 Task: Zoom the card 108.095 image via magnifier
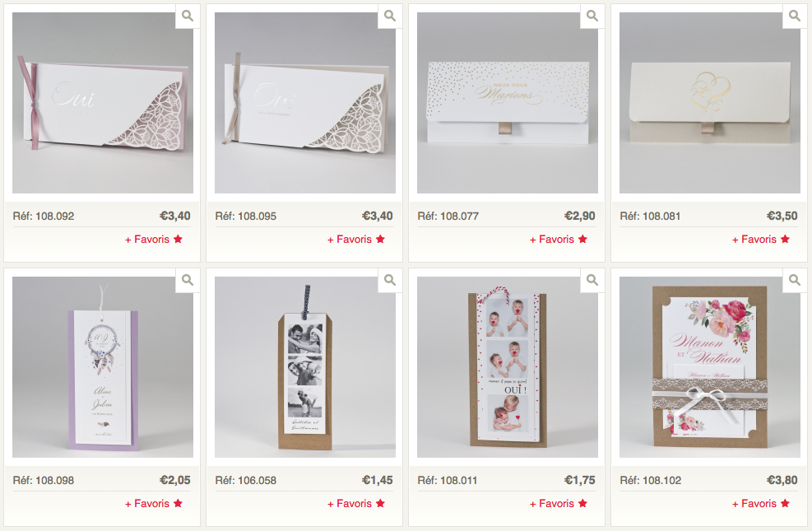point(390,16)
